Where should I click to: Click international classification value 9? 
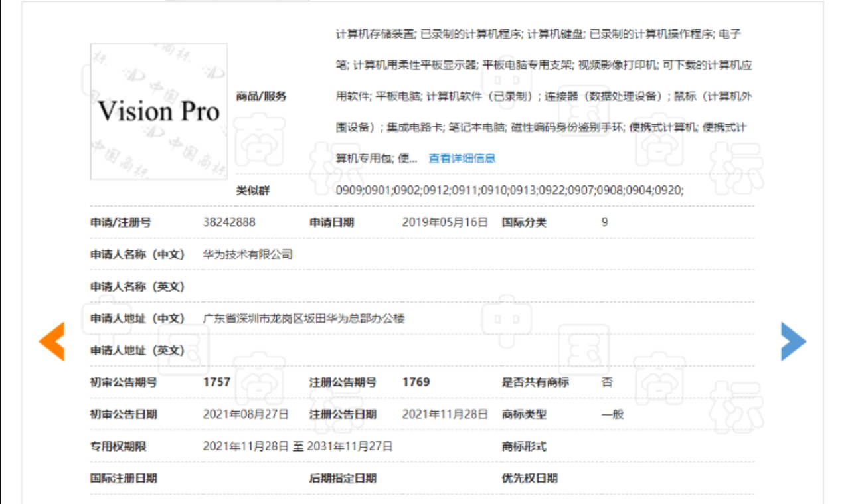(x=604, y=222)
